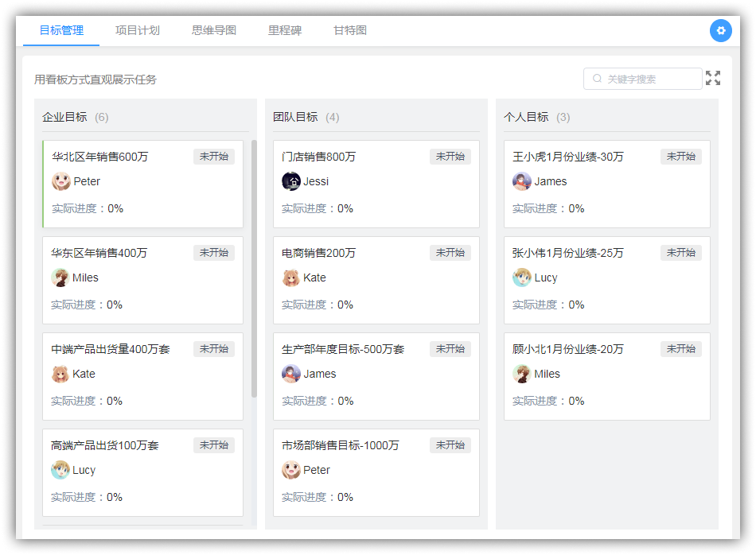Click Kate's avatar on 电商销售200万 card
756x555 pixels.
(x=291, y=277)
